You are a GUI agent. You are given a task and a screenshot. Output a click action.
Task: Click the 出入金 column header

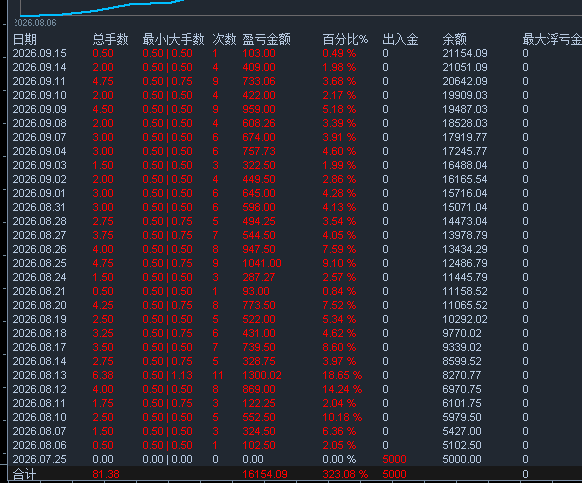click(x=400, y=39)
